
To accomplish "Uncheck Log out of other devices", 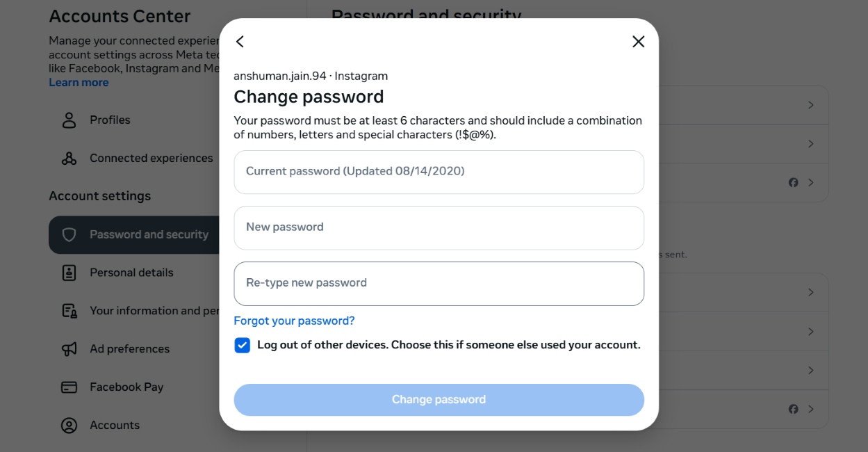I will (242, 344).
